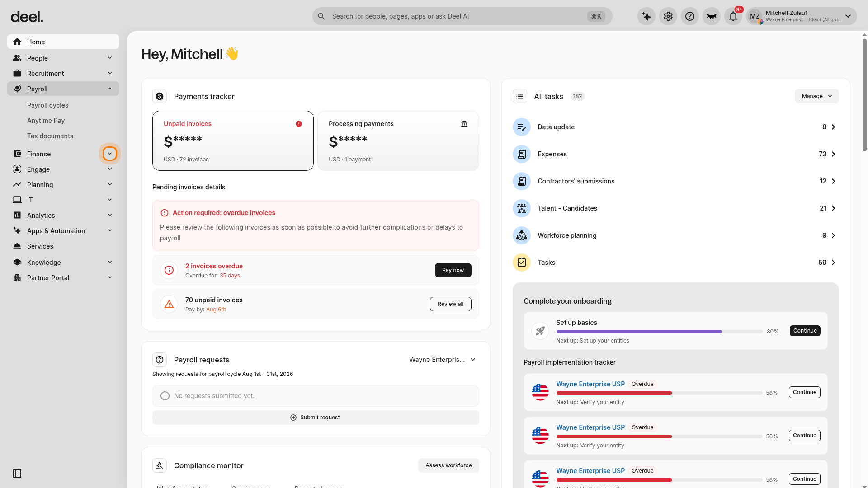Open the notifications bell
The height and width of the screenshot is (488, 868).
pos(733,17)
